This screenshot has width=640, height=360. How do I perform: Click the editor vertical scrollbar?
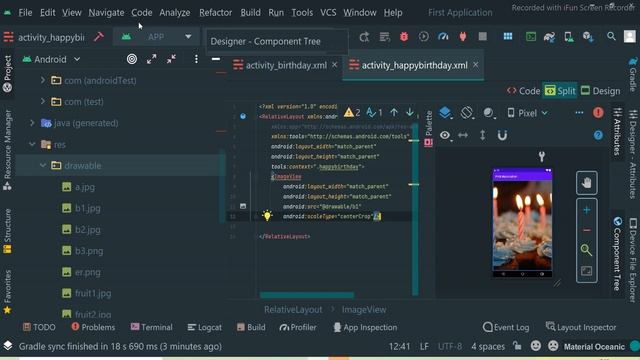(415, 209)
